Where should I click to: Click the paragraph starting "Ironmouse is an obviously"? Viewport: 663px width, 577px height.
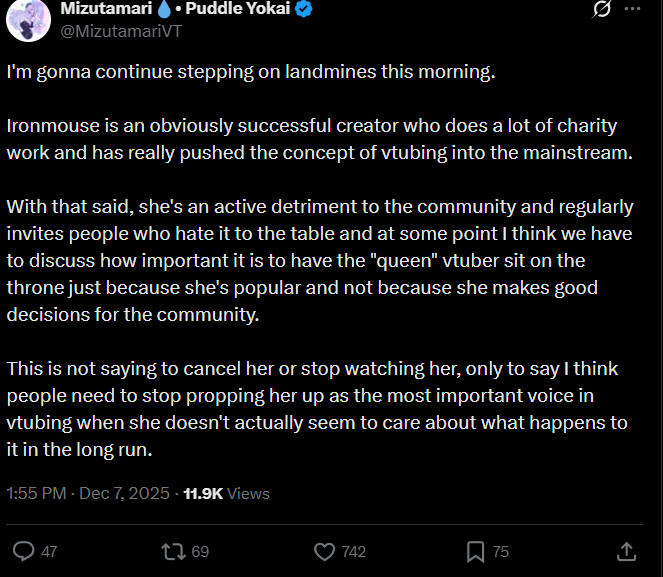(311, 139)
